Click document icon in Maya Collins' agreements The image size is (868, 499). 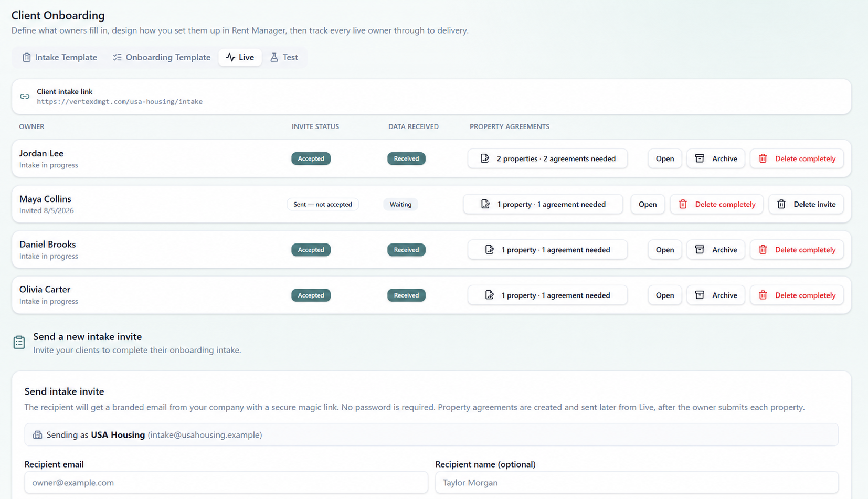pos(485,204)
